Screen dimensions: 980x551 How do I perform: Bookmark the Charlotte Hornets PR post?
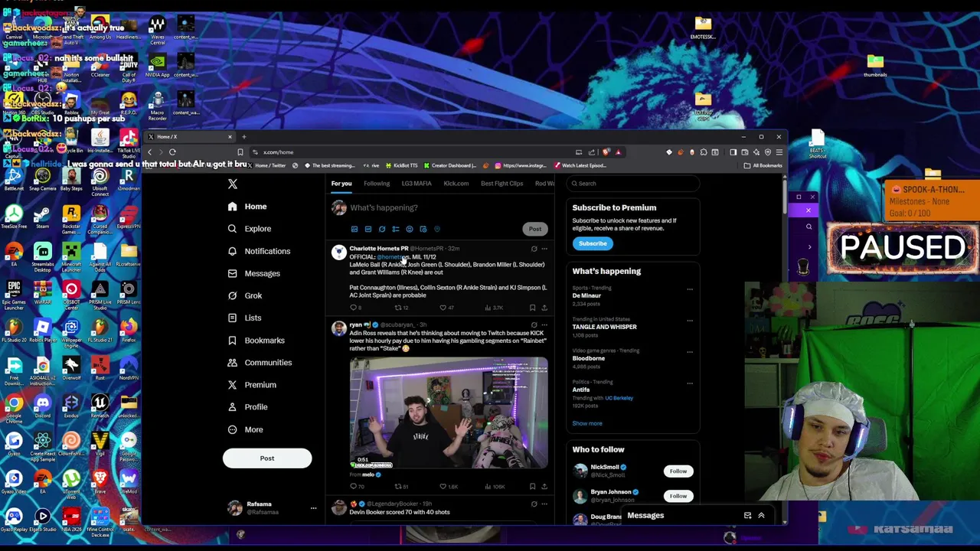point(533,308)
